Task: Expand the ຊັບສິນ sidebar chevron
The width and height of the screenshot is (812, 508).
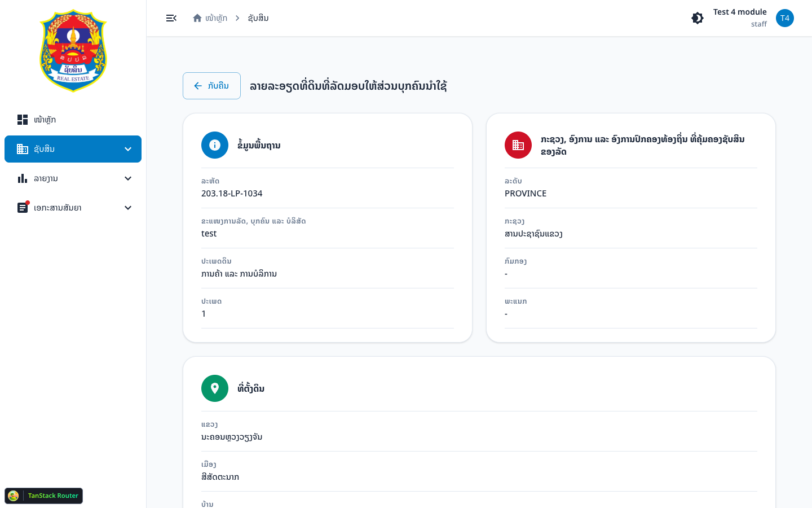Action: [x=128, y=149]
